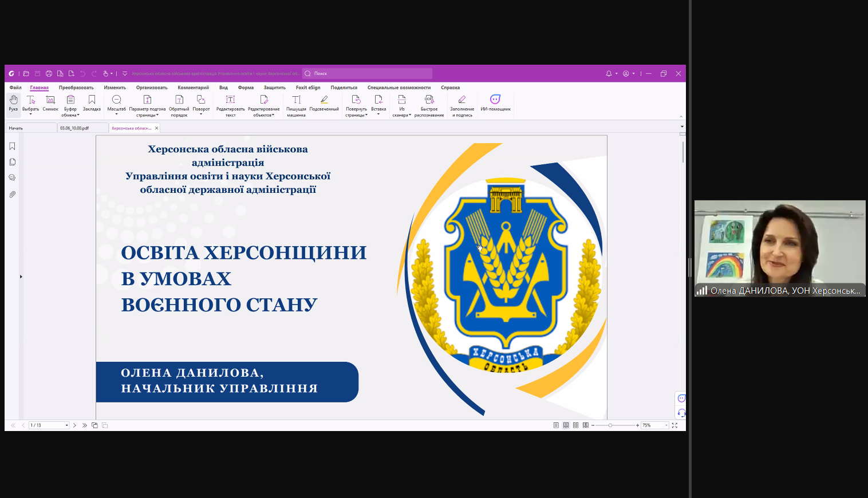Toggle full screen reading mode icon
The image size is (868, 498).
pyautogui.click(x=674, y=425)
